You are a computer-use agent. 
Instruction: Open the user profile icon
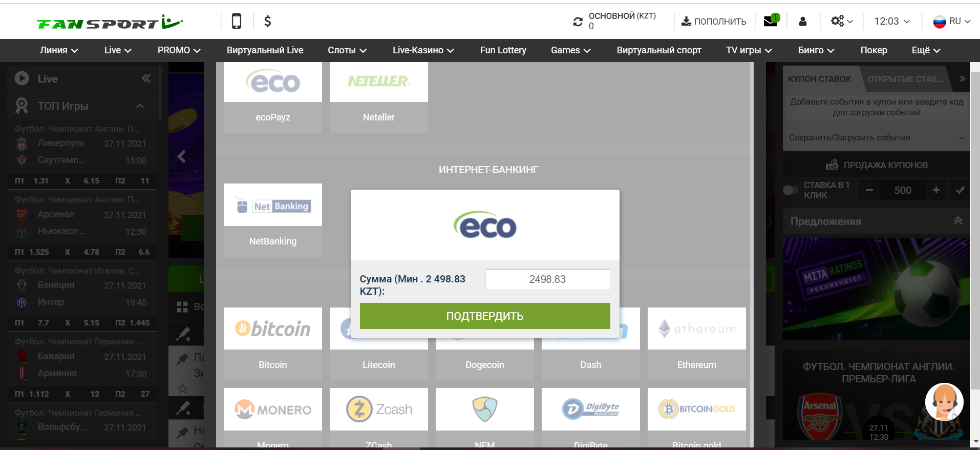pyautogui.click(x=802, y=21)
